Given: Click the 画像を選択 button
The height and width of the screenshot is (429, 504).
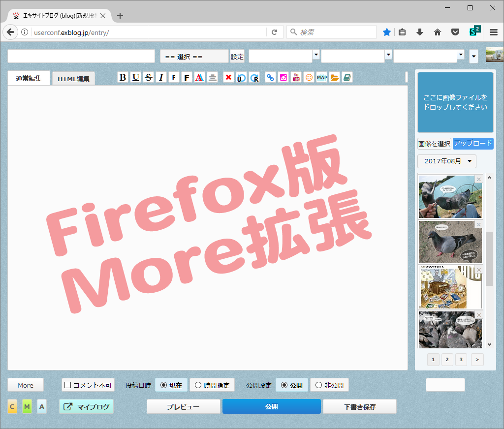Looking at the screenshot, I should [434, 143].
